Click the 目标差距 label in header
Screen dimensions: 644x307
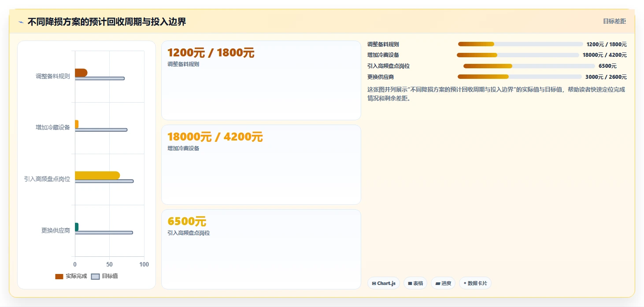click(614, 21)
